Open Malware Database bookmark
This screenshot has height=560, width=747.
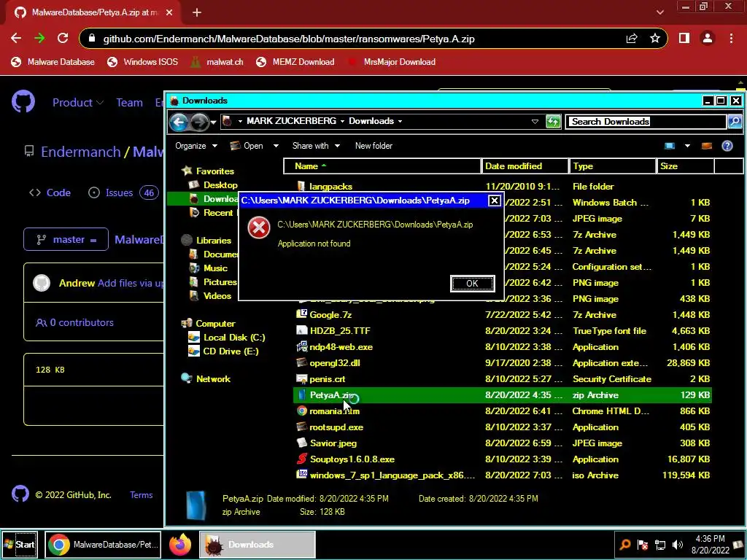click(53, 62)
